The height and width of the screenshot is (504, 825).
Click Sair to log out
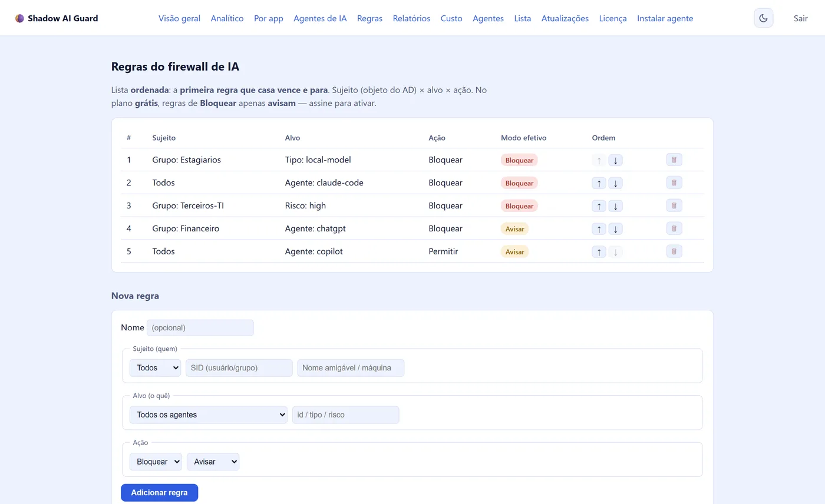coord(800,18)
